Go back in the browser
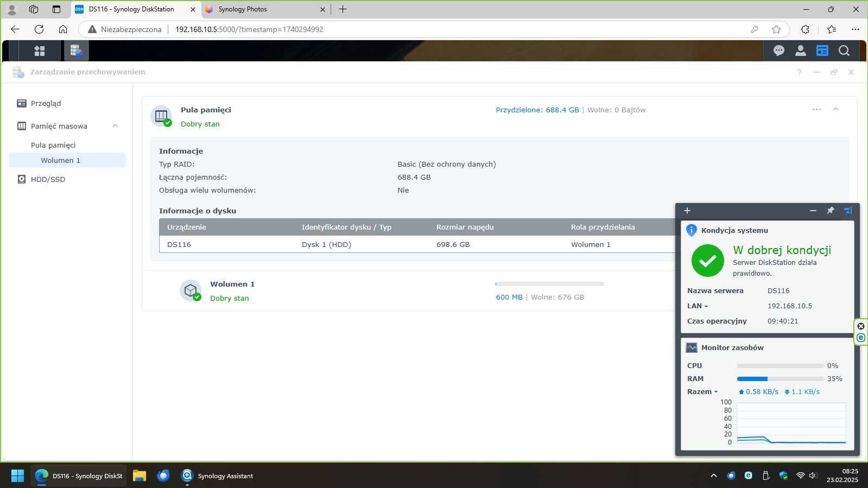 15,29
